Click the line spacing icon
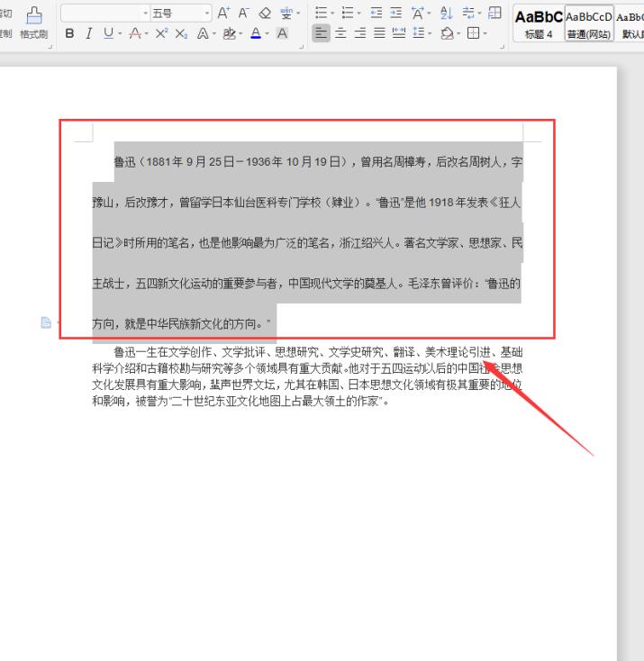The height and width of the screenshot is (661, 644). (418, 33)
